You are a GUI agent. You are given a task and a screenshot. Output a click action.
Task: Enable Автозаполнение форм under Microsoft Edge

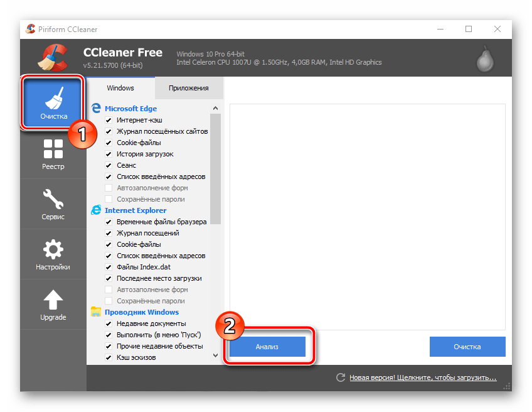tap(109, 188)
